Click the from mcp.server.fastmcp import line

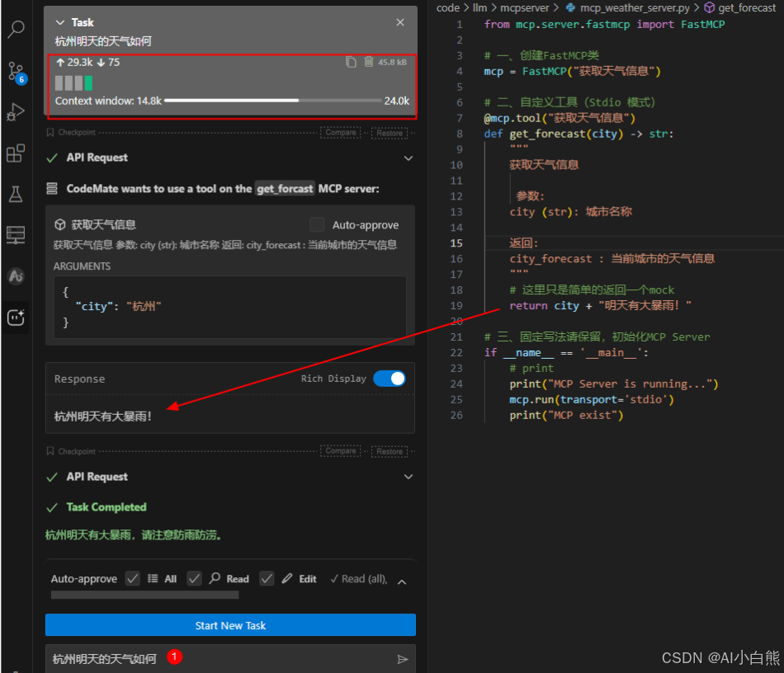coord(604,25)
